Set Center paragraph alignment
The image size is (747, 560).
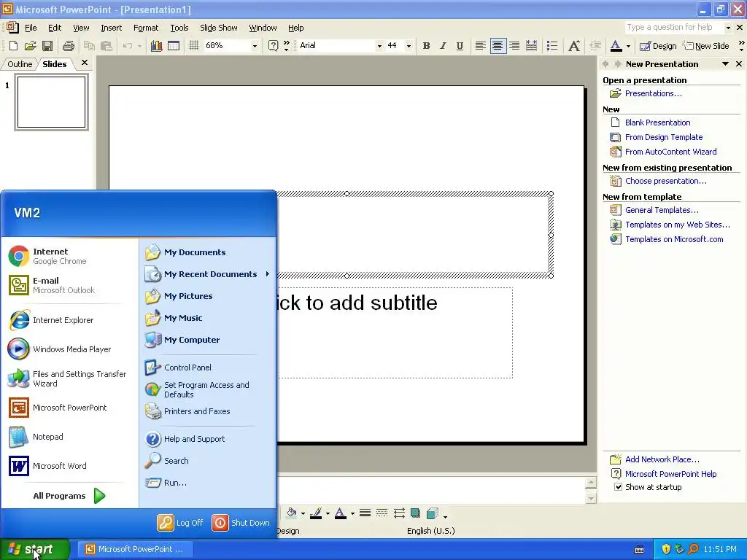tap(498, 46)
